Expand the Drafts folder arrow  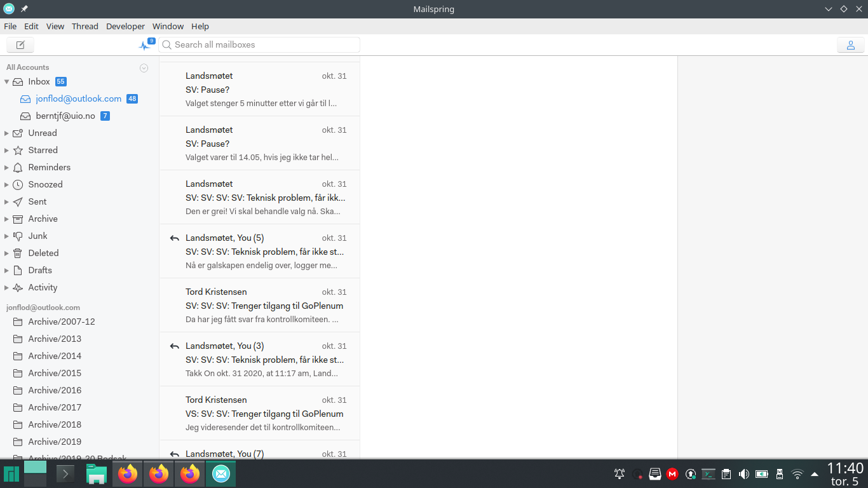(x=6, y=270)
